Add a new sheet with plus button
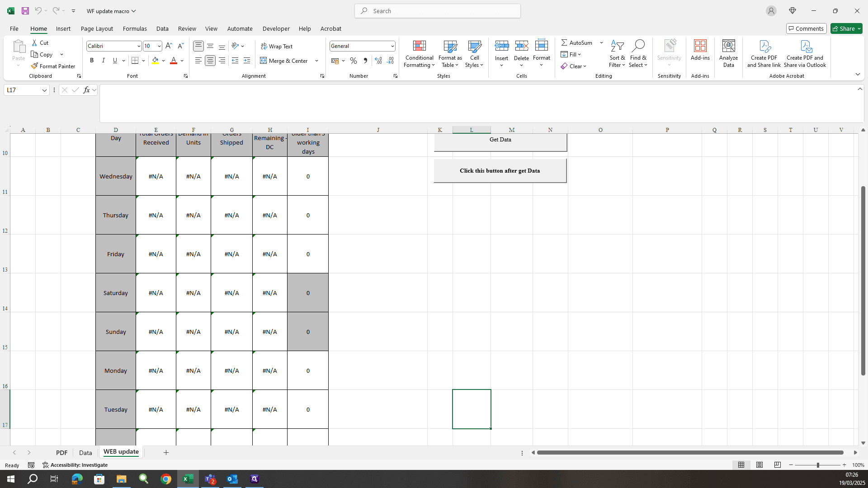Screen dimensions: 868x488 (166, 452)
